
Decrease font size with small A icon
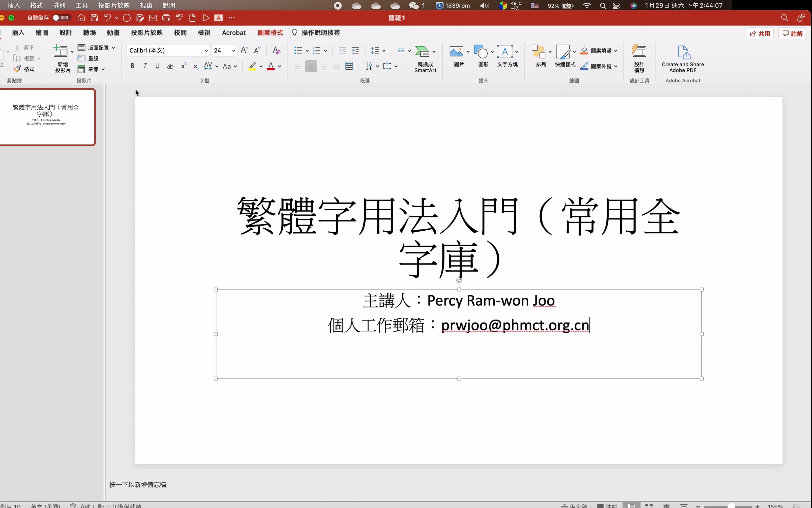coord(257,50)
